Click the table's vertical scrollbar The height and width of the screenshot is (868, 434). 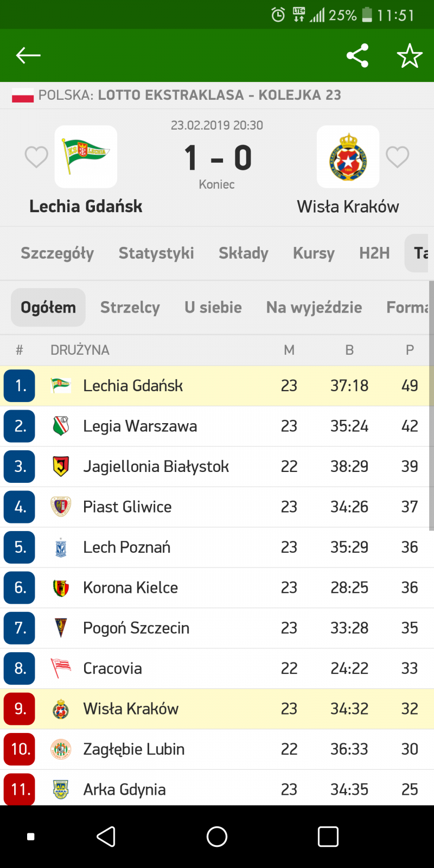click(431, 406)
